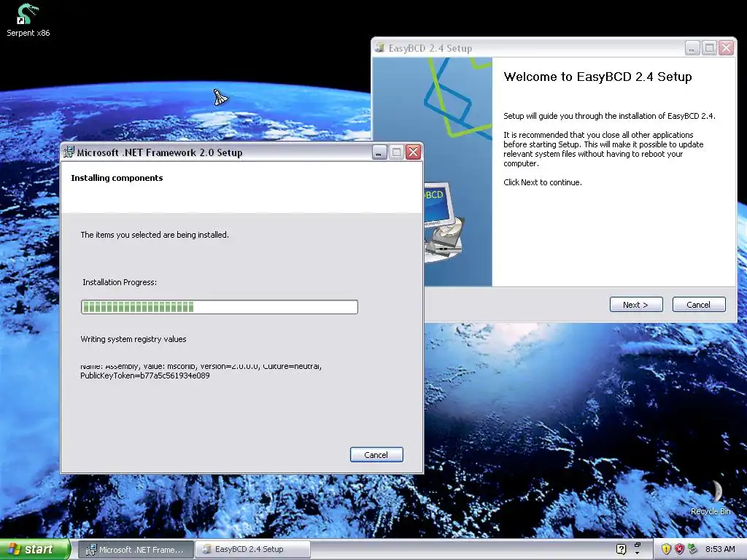This screenshot has height=560, width=747.
Task: Cancel the .NET Framework 2.0 installation
Action: pyautogui.click(x=376, y=455)
